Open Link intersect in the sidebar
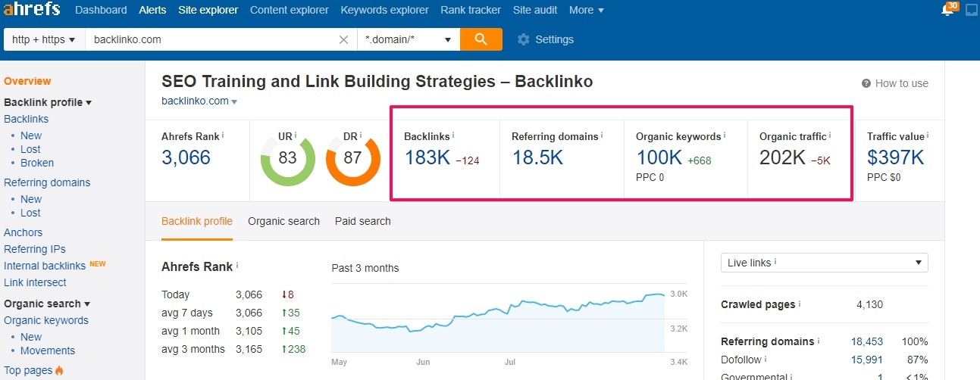Viewport: 980px width, 380px height. pyautogui.click(x=35, y=282)
